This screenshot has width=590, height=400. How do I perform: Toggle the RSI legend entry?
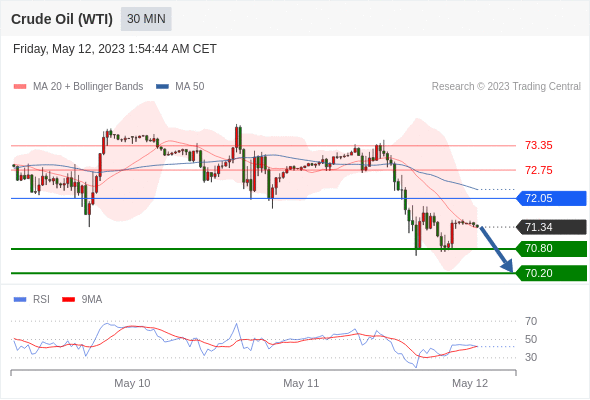pos(32,299)
